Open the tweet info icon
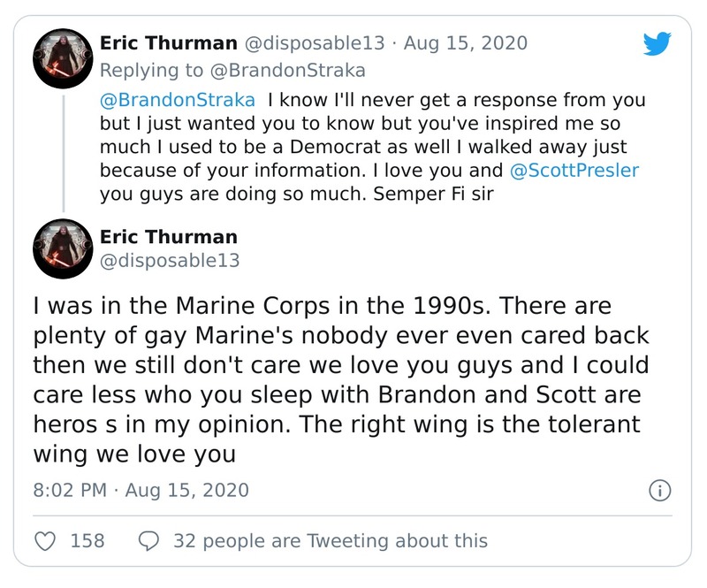This screenshot has height=588, width=707. click(660, 490)
